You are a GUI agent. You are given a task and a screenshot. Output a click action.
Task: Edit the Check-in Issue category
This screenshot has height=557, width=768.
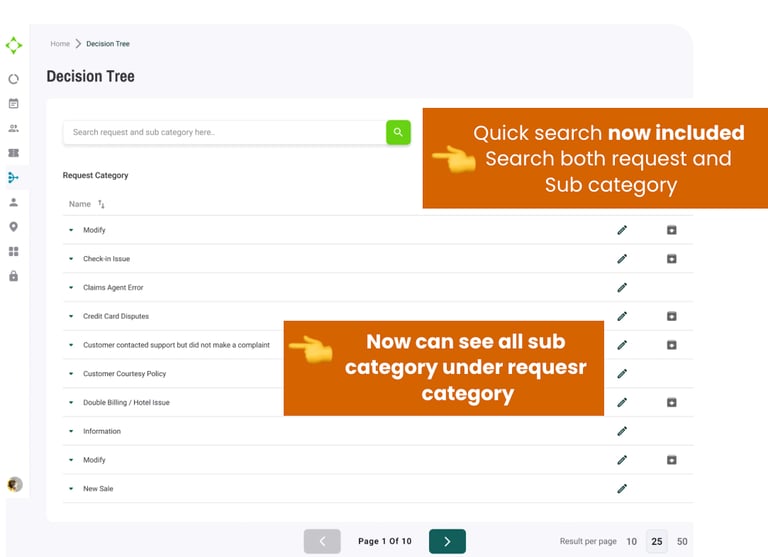click(x=622, y=259)
